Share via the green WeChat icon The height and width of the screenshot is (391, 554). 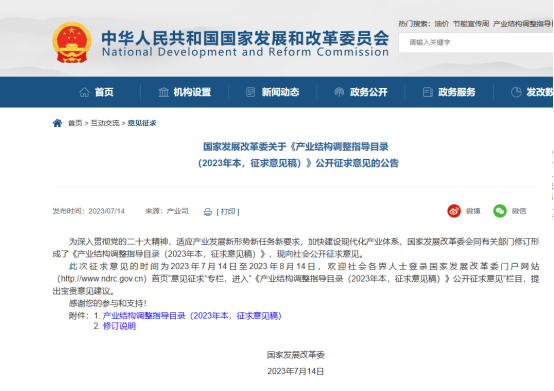point(500,211)
